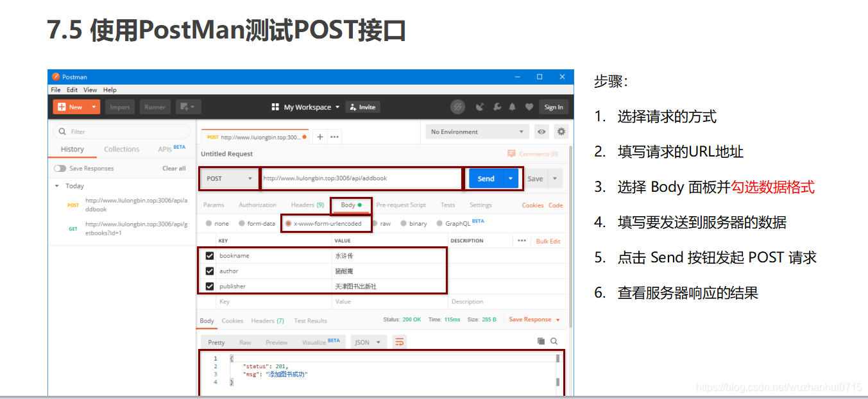Copy response body with the copy icon

tap(541, 341)
